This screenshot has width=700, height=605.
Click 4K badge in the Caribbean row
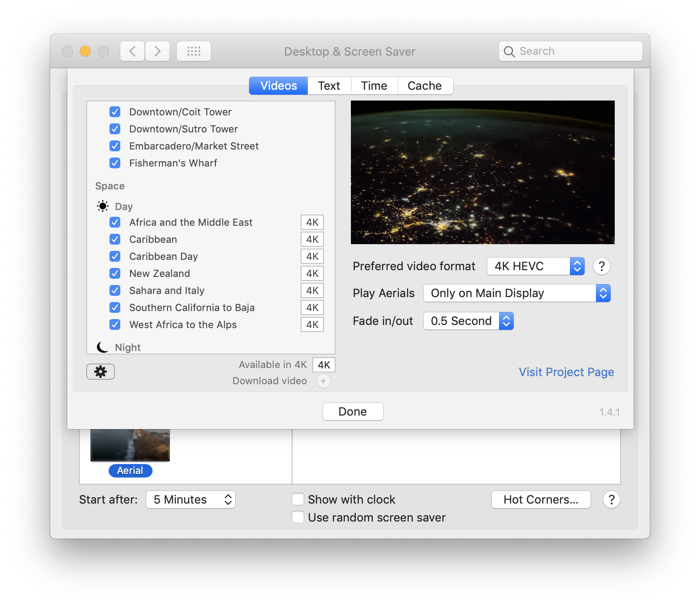click(x=312, y=240)
